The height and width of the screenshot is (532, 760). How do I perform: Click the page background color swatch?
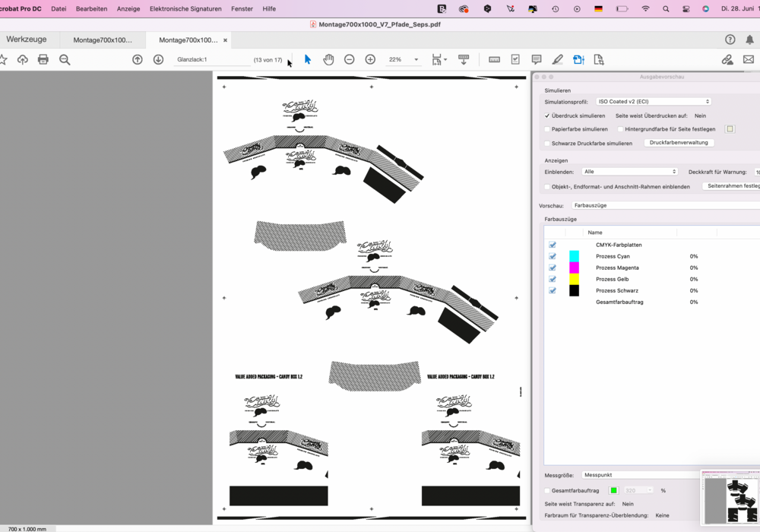click(730, 129)
